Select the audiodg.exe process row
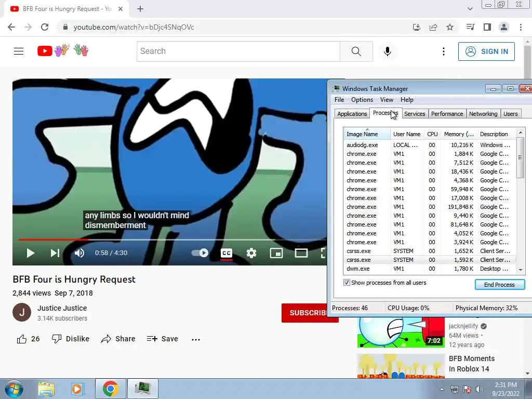The height and width of the screenshot is (399, 532). click(430, 145)
